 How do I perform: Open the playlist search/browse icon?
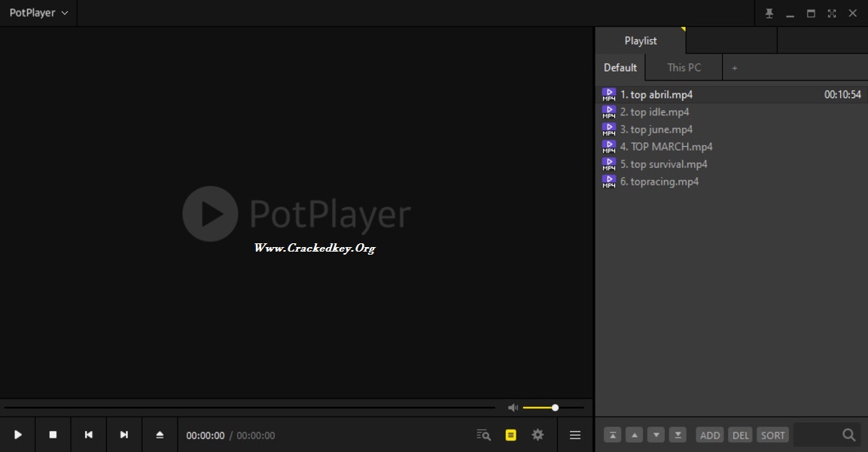pyautogui.click(x=484, y=435)
